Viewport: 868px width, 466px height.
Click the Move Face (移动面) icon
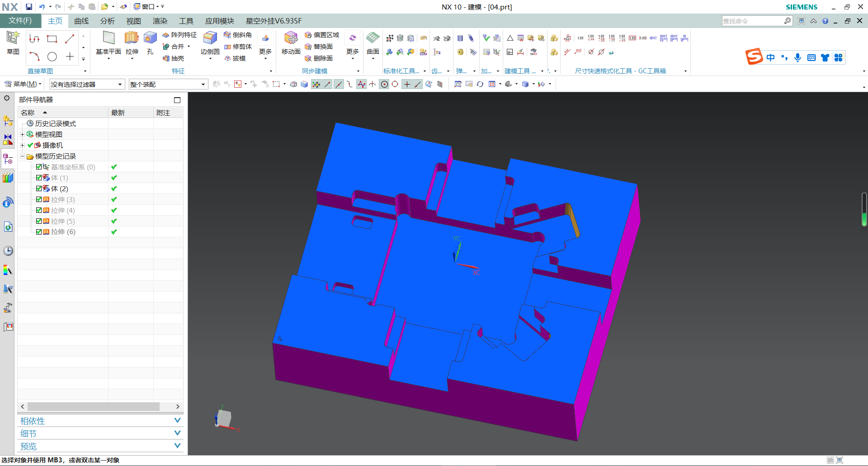[x=291, y=38]
